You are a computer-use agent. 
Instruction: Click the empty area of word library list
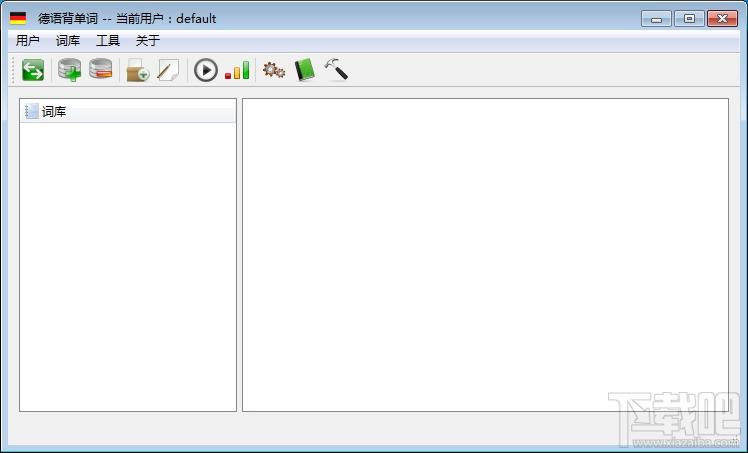[128, 265]
